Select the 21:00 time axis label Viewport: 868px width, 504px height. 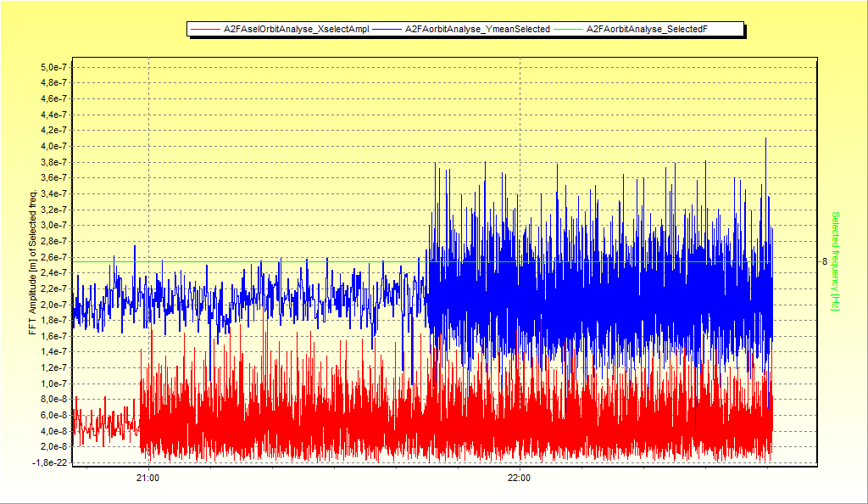[x=148, y=478]
